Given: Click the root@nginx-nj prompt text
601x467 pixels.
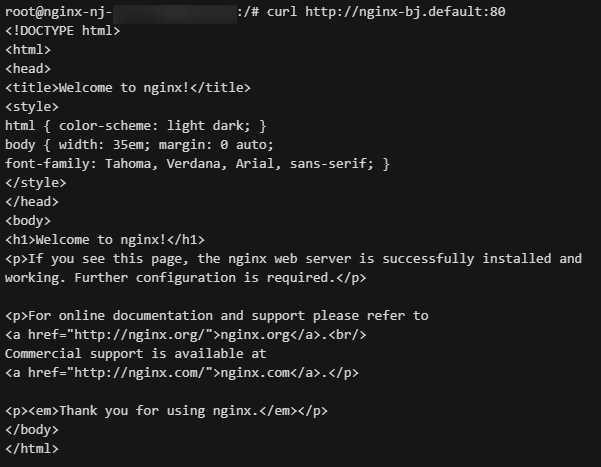Looking at the screenshot, I should coord(58,12).
